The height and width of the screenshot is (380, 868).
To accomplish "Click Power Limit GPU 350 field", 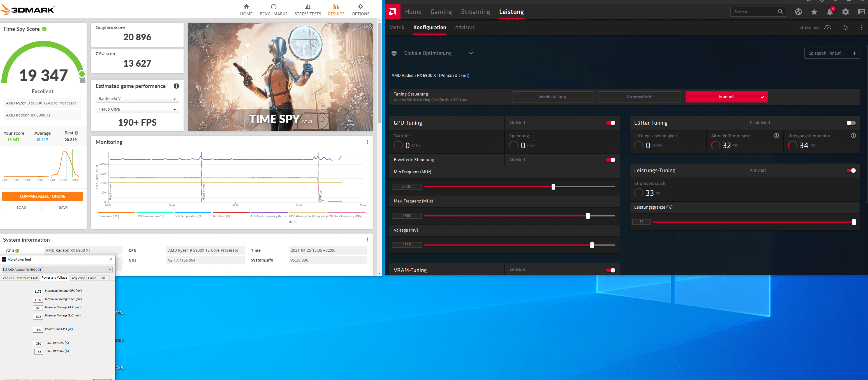I will pos(38,330).
